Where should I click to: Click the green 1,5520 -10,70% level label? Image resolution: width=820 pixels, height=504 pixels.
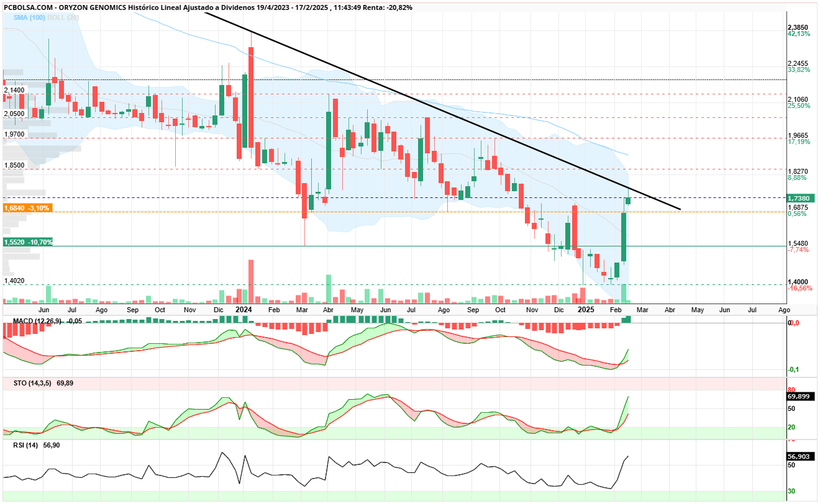(28, 242)
